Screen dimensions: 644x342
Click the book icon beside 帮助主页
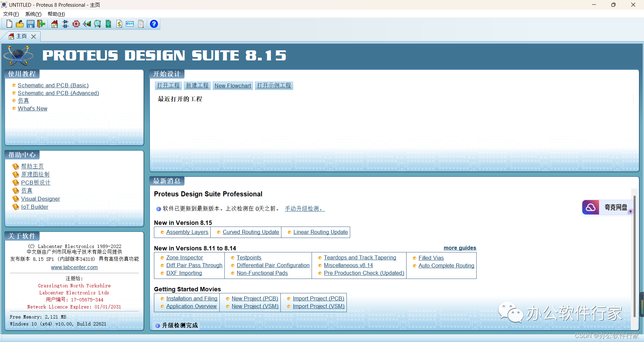tap(15, 166)
